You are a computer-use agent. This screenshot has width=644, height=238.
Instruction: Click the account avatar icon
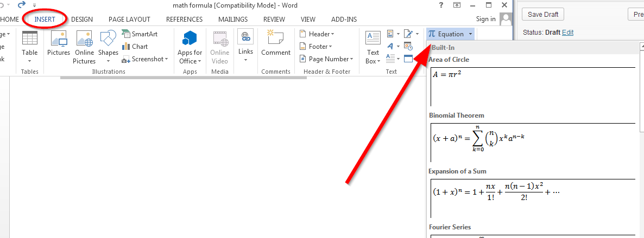click(x=507, y=19)
